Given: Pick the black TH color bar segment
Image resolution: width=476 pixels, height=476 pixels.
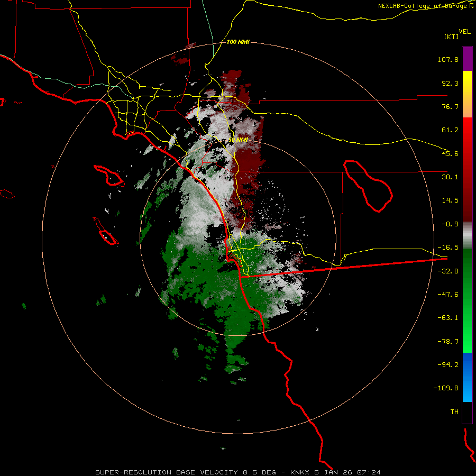Looking at the screenshot, I should pyautogui.click(x=467, y=413).
